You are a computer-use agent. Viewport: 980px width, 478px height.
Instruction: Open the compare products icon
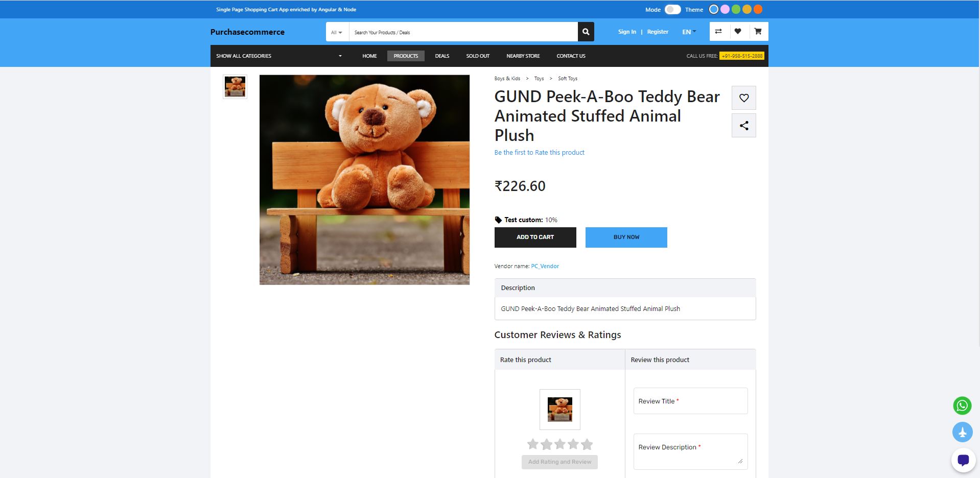(718, 32)
